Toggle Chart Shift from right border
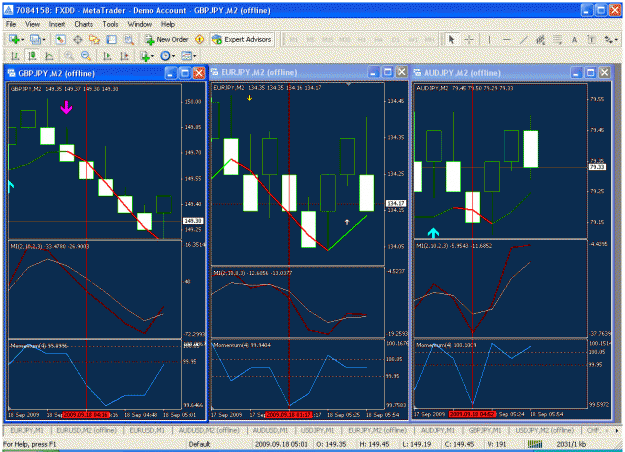This screenshot has width=625, height=452. point(124,56)
